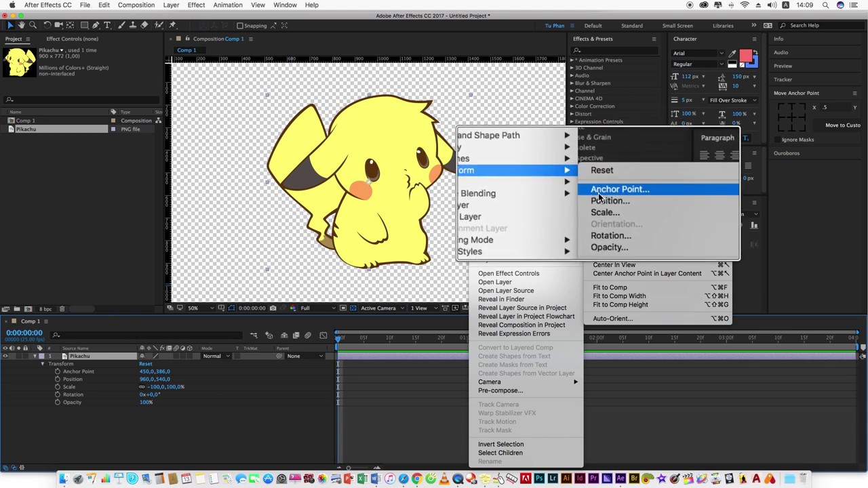Viewport: 868px width, 488px height.
Task: Select the Rectangle shape tool
Action: pyautogui.click(x=85, y=25)
